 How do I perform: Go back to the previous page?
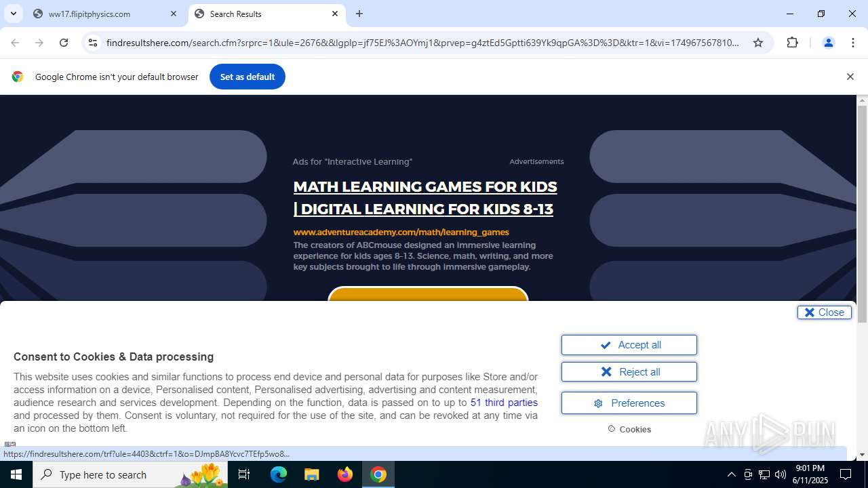[x=15, y=43]
